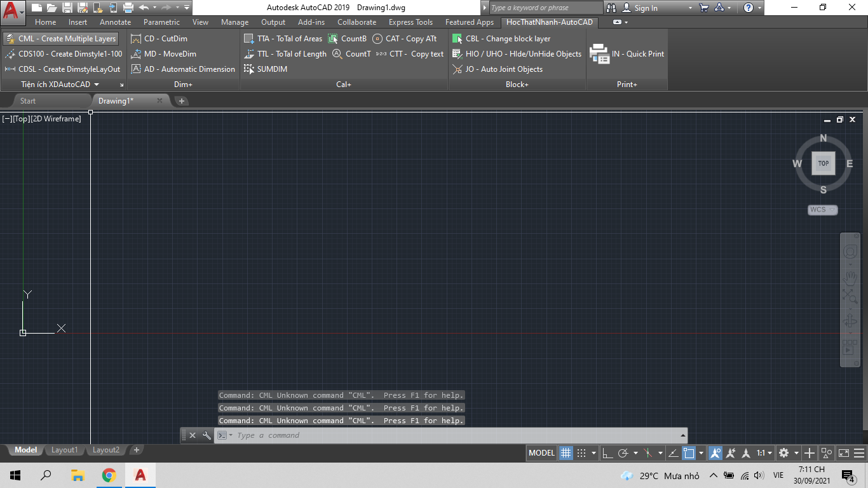868x488 pixels.
Task: Open the Annotate ribbon tab
Action: [115, 22]
